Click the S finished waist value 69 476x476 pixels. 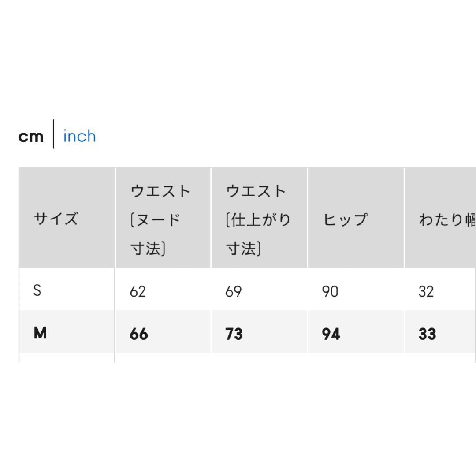pyautogui.click(x=234, y=291)
